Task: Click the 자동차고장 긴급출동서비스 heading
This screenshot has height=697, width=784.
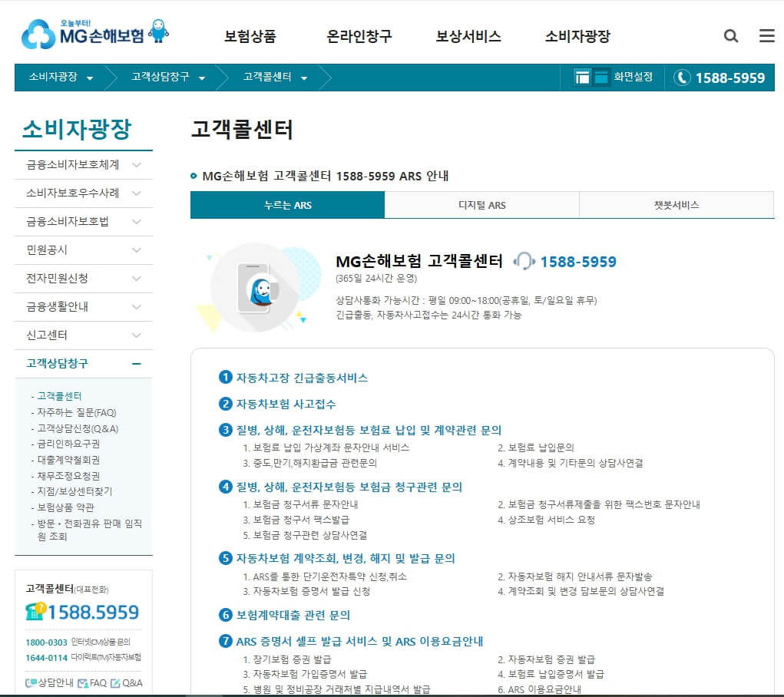Action: (302, 378)
